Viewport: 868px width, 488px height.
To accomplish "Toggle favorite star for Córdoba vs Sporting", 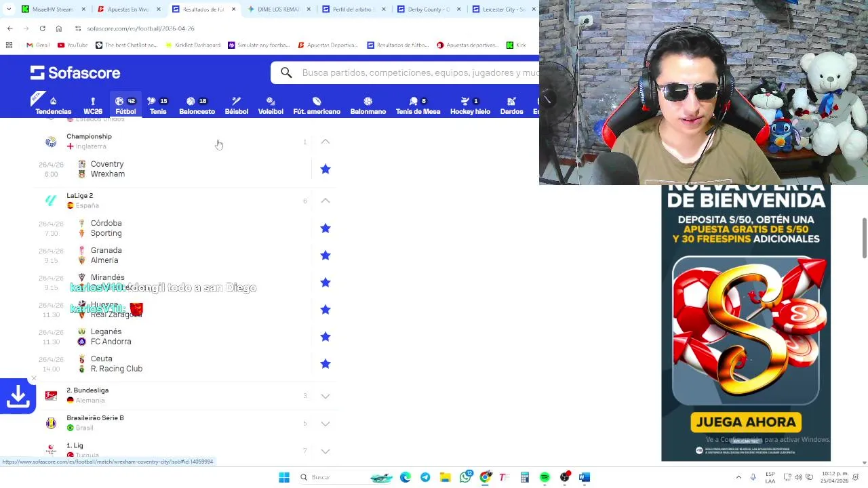I will [x=325, y=228].
